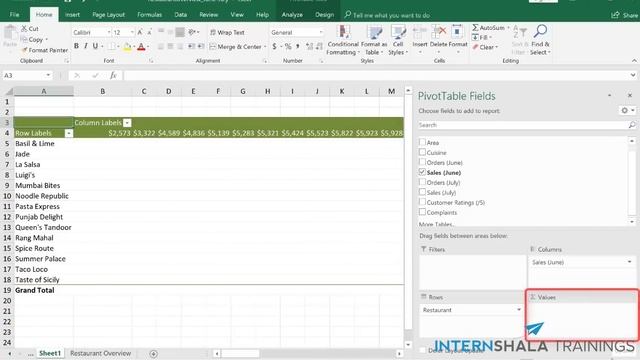Viewport: 640px width, 360px height.
Task: Open Conditional Formatting menu
Action: [343, 40]
